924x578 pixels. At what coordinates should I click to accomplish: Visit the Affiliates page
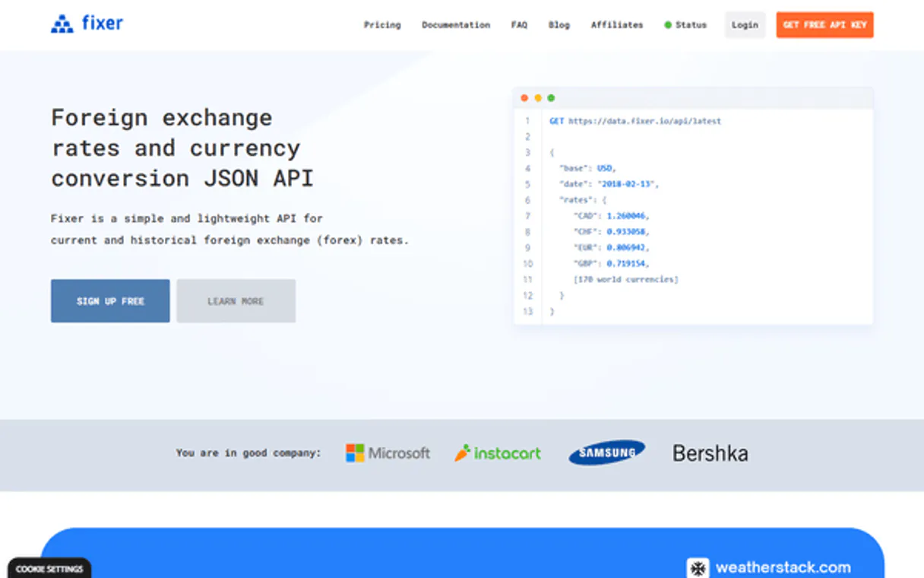coord(617,24)
